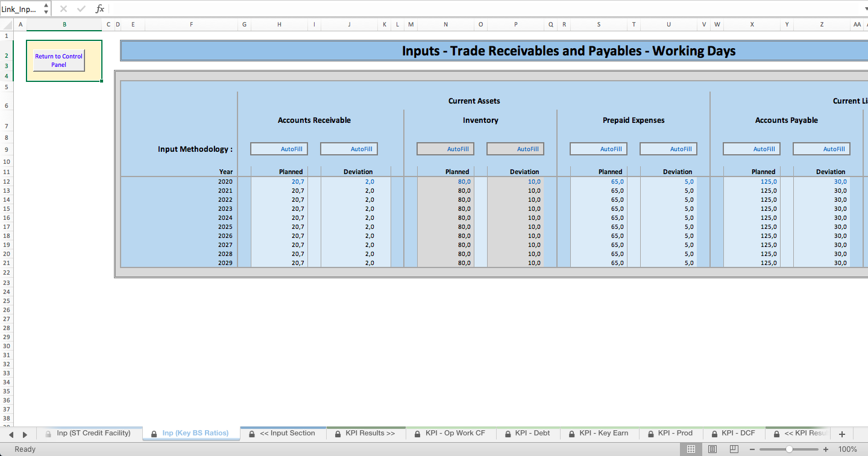The image size is (868, 456).
Task: Select column X header
Action: pyautogui.click(x=752, y=25)
